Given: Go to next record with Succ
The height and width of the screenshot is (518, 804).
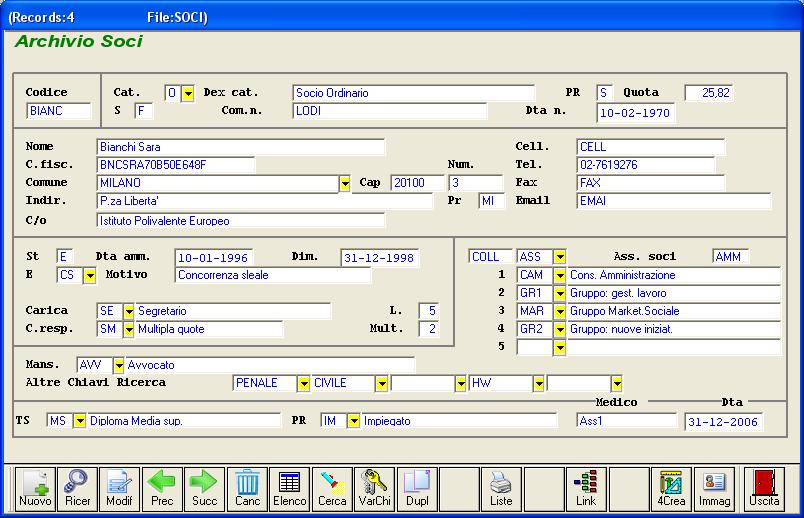Looking at the screenshot, I should pos(204,488).
